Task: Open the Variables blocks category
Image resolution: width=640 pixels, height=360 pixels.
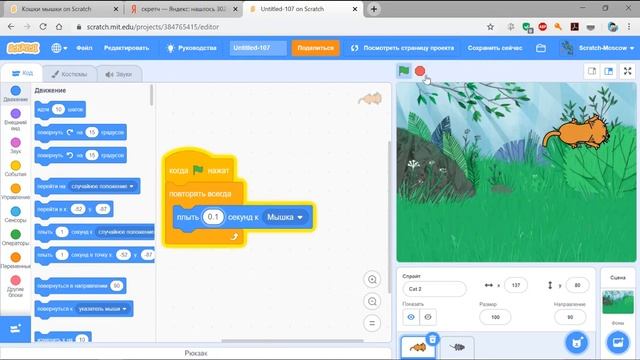Action: click(x=16, y=260)
